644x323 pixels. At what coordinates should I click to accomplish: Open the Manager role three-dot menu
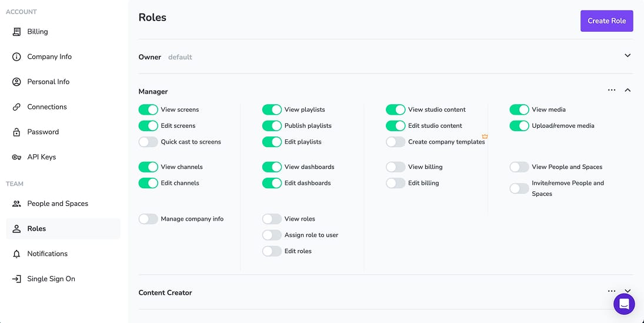pos(612,90)
